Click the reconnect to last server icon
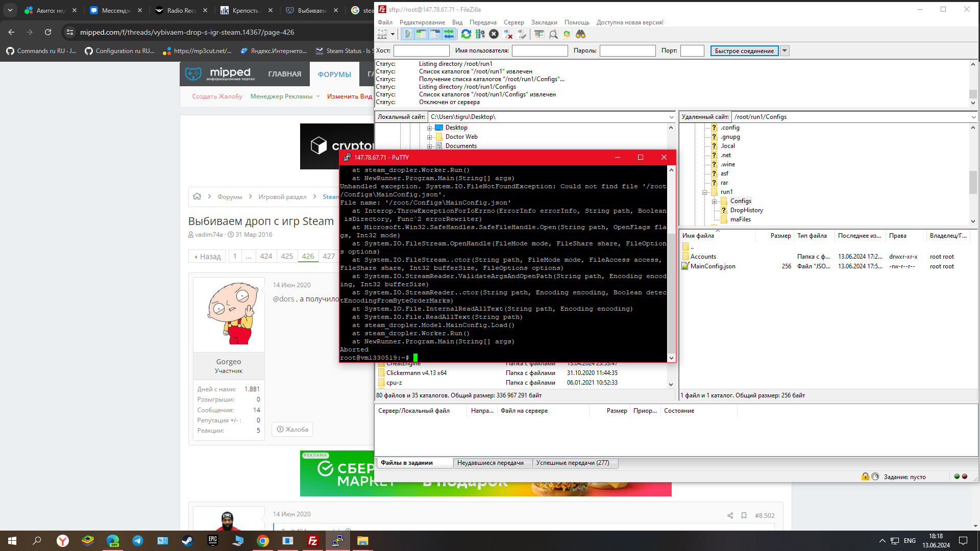Viewport: 980px width, 551px height. (x=522, y=34)
